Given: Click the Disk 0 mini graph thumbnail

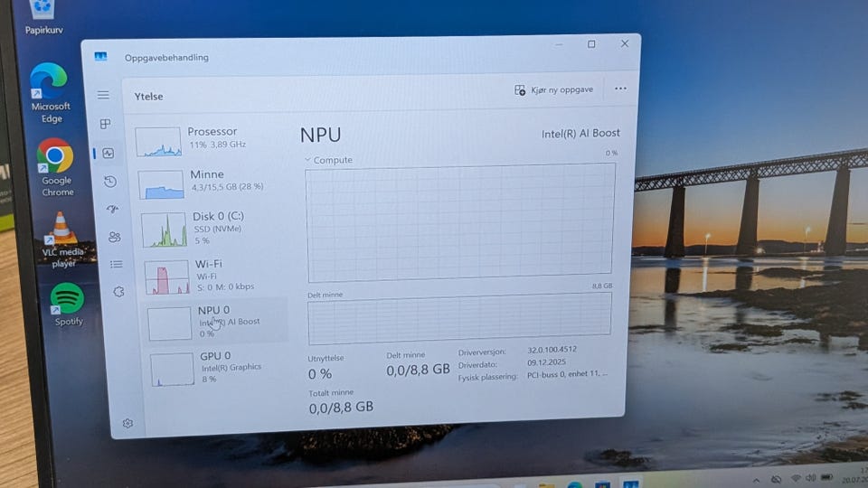Looking at the screenshot, I should [164, 230].
